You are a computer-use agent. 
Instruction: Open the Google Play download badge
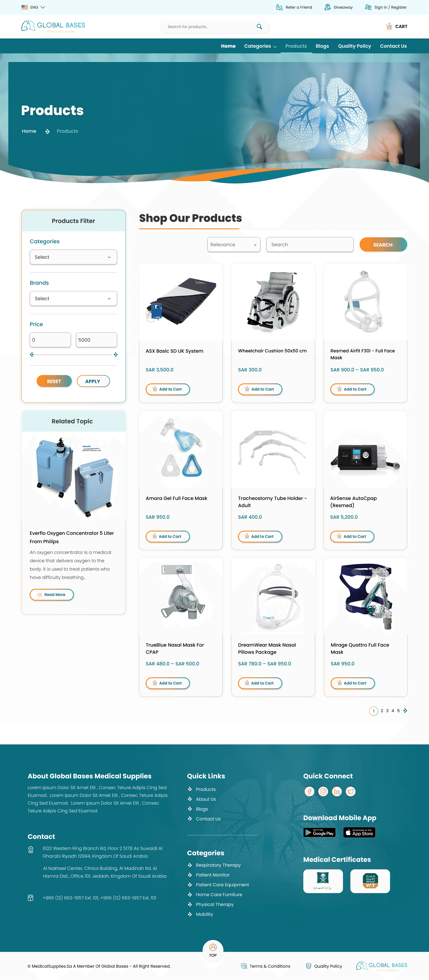pos(320,832)
